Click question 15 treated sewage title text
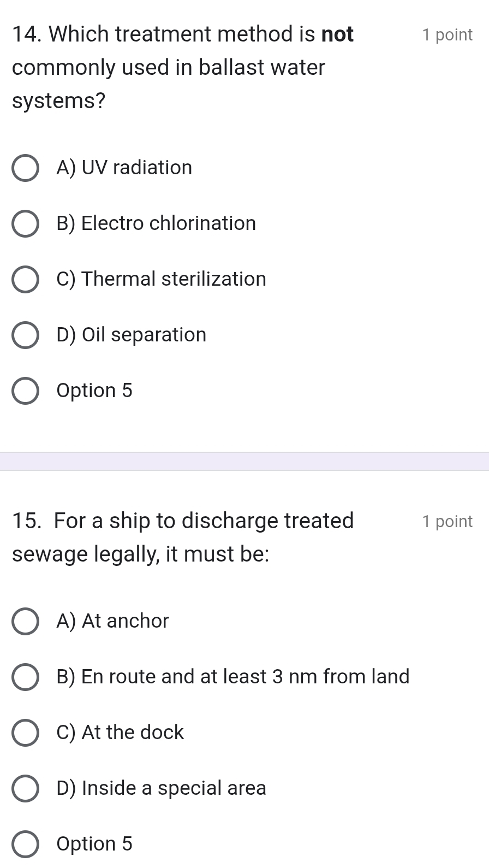Screen dimensions: 489x868 point(182,538)
